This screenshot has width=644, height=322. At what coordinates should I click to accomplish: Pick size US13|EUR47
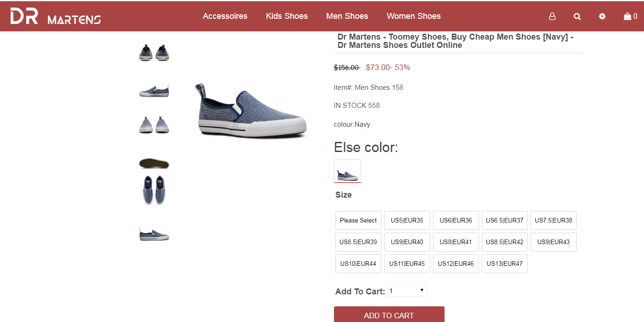tap(504, 263)
